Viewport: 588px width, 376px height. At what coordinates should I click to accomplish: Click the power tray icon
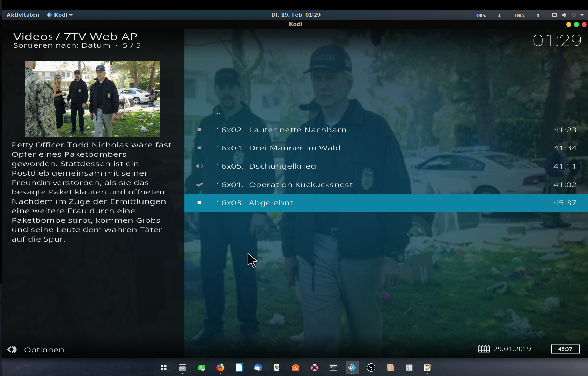[574, 15]
